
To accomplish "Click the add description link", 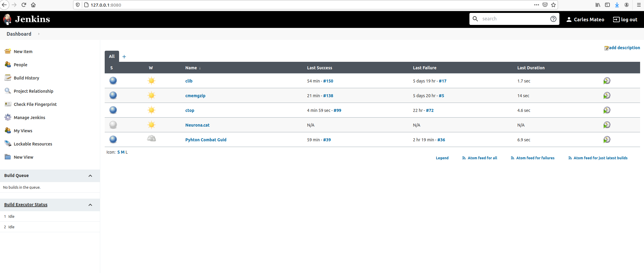I will 624,48.
